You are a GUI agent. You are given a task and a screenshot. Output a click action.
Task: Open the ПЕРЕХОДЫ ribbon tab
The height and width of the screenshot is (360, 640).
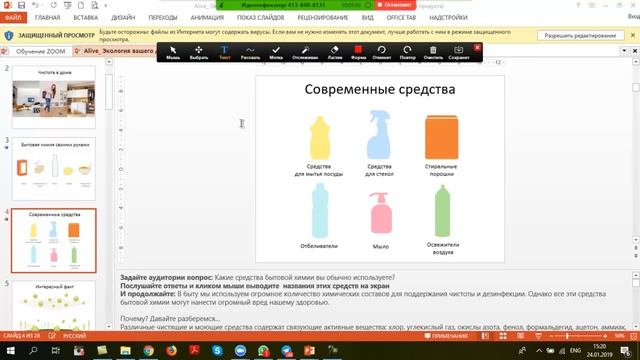coord(163,18)
